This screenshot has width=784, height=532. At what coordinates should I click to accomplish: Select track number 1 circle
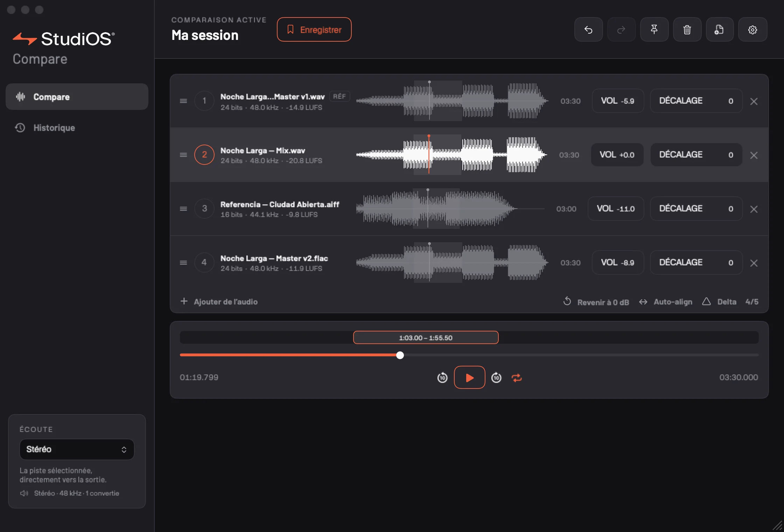pyautogui.click(x=204, y=101)
